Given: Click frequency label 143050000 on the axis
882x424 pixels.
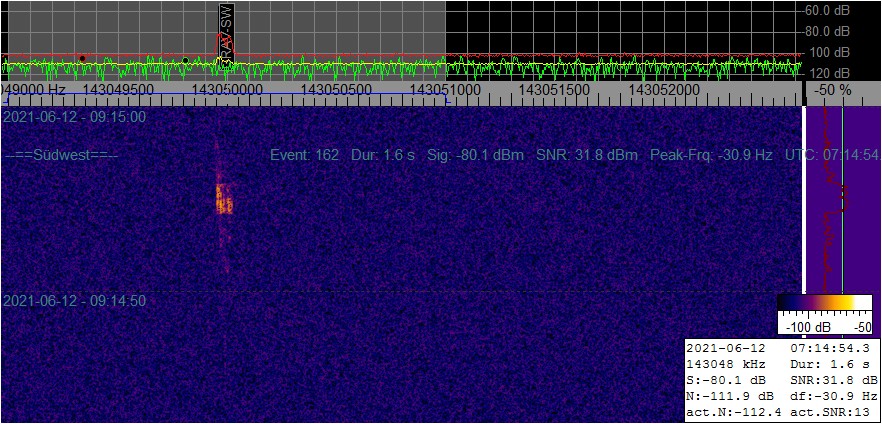Looking at the screenshot, I should coord(228,89).
